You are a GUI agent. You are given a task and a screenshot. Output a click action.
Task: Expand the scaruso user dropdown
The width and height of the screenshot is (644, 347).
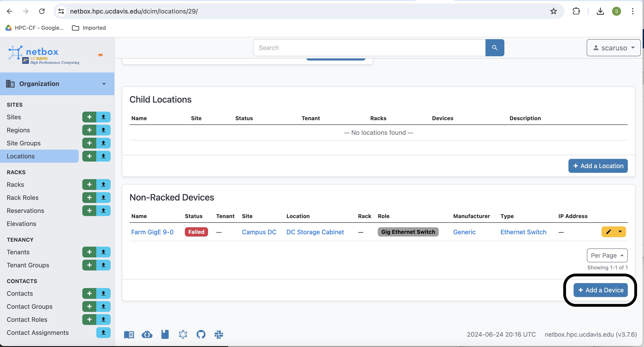tap(613, 47)
